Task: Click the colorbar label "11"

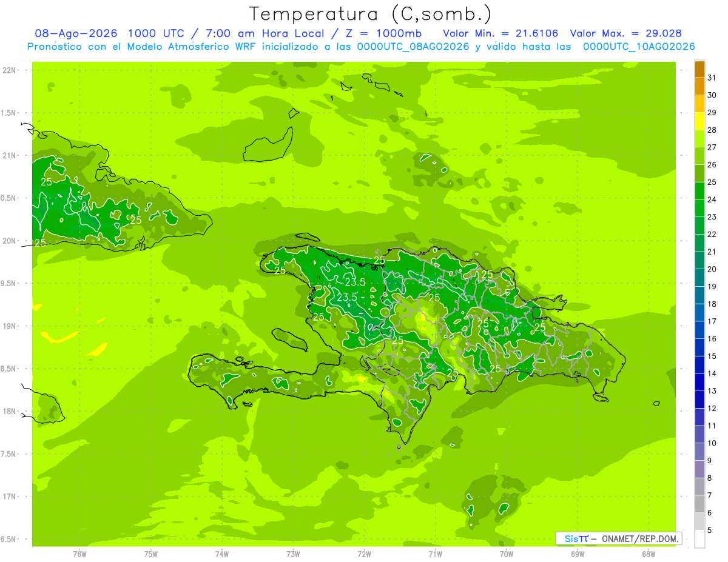Action: click(x=712, y=426)
